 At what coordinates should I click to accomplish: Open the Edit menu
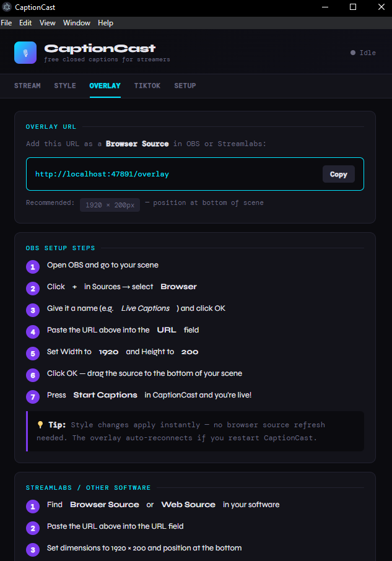(x=25, y=23)
